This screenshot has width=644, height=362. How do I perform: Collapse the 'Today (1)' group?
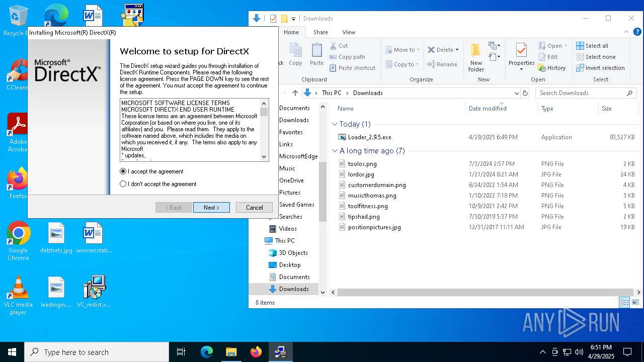tap(335, 124)
